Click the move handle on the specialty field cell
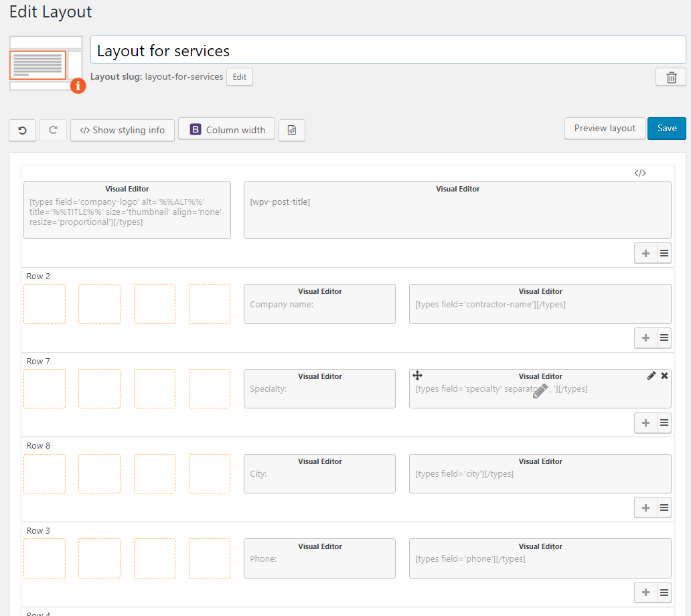This screenshot has width=691, height=616. [417, 376]
